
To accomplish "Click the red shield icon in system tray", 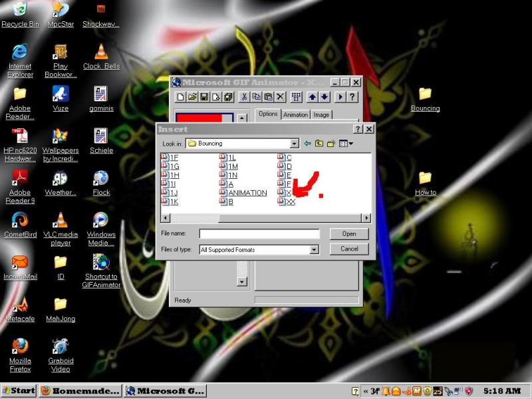I will pyautogui.click(x=469, y=391).
